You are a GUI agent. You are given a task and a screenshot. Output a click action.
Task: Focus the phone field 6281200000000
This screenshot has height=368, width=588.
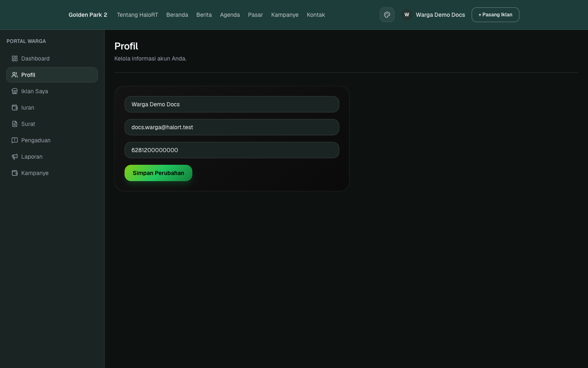click(232, 150)
